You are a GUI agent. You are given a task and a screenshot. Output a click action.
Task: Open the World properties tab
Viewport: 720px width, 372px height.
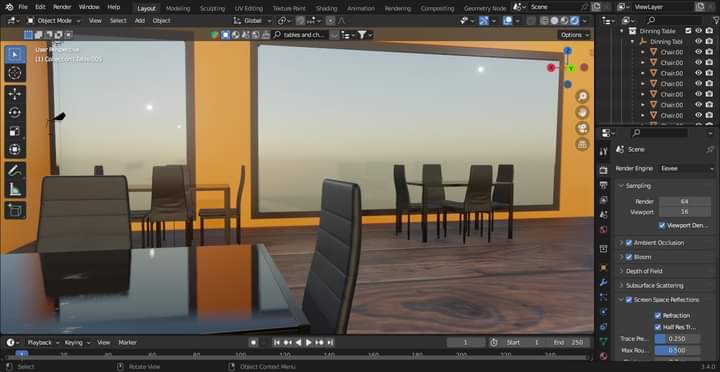tap(603, 229)
